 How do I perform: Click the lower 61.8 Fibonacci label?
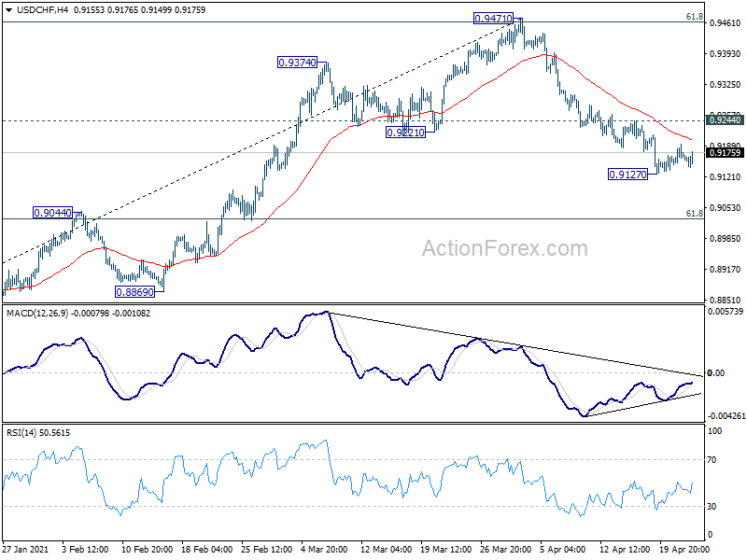click(695, 214)
